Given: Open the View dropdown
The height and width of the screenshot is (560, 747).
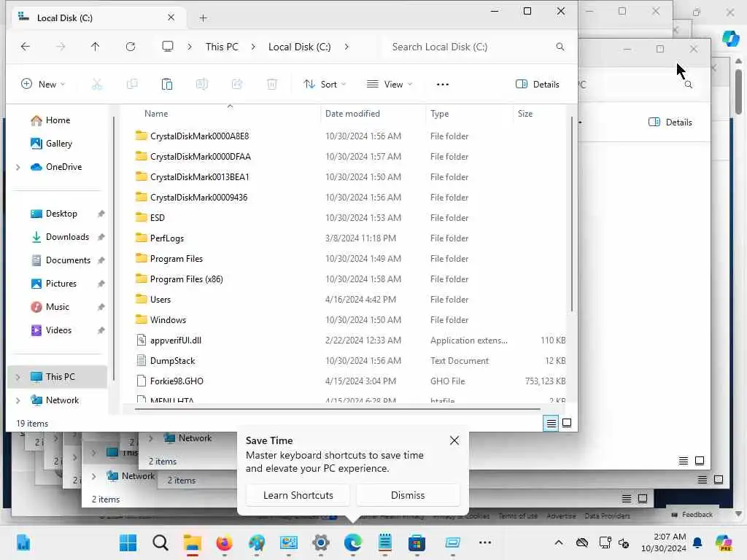Looking at the screenshot, I should point(390,85).
